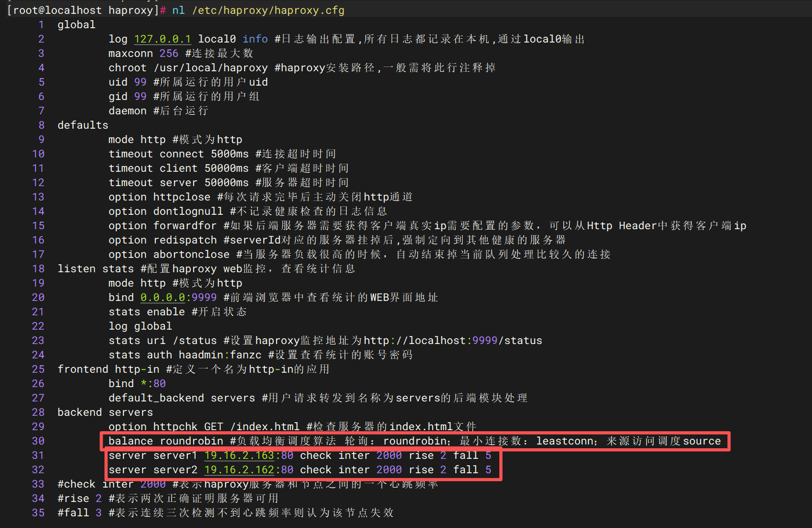This screenshot has height=528, width=812.
Task: Select the value 99 after uid
Action: pyautogui.click(x=140, y=82)
